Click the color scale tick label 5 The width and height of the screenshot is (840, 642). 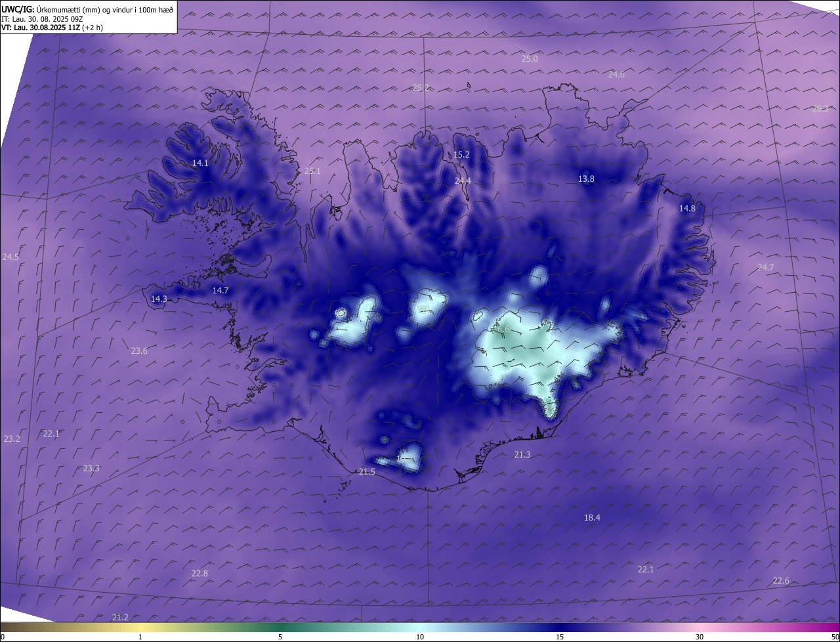(280, 637)
